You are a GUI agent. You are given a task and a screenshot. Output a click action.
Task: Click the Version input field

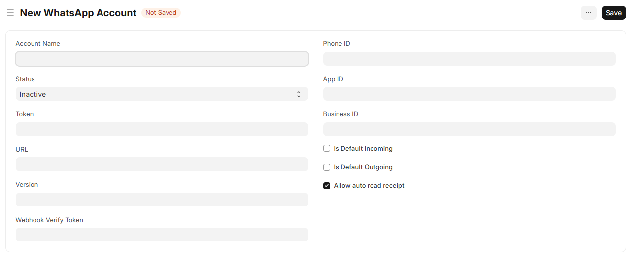tap(162, 200)
